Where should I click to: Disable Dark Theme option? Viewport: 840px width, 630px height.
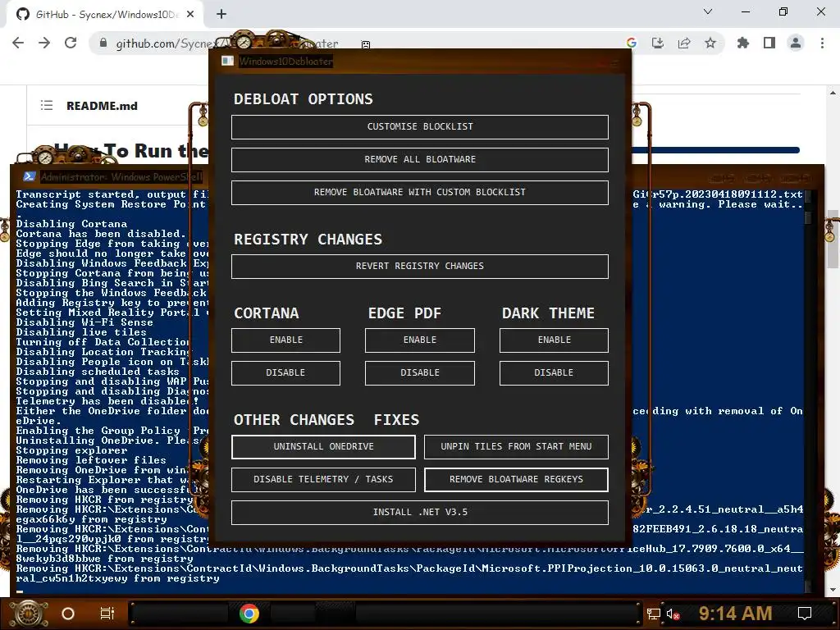[x=554, y=373]
